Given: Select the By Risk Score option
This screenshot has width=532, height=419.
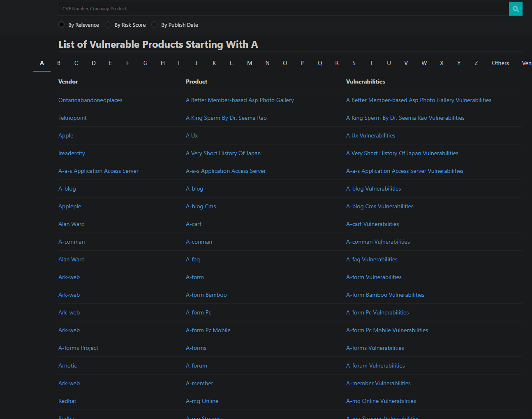Looking at the screenshot, I should (x=108, y=25).
